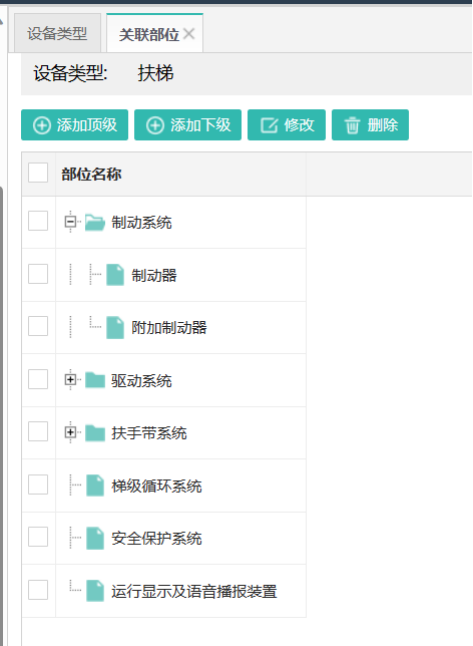Expand the 驱动系统 tree node
The height and width of the screenshot is (646, 473).
coord(70,379)
